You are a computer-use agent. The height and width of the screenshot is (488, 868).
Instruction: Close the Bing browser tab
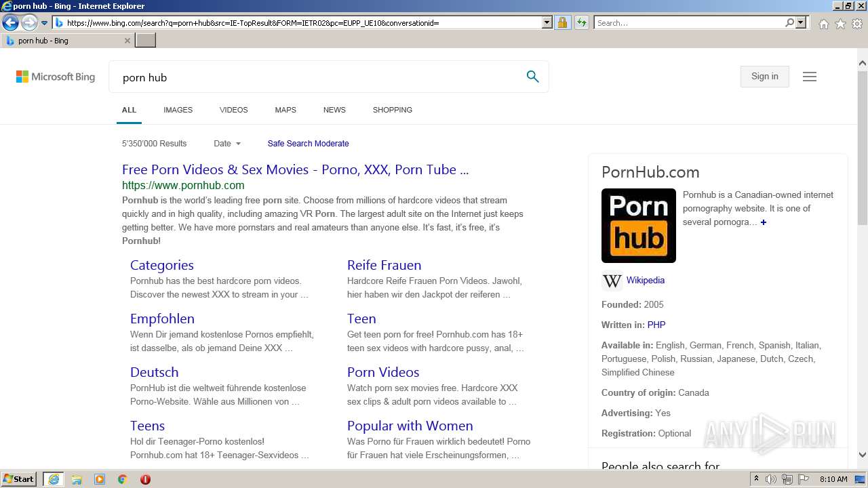click(127, 41)
